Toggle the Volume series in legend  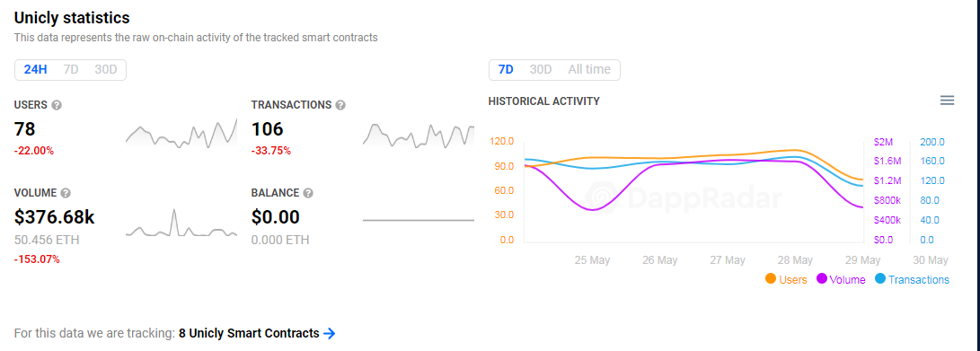847,280
